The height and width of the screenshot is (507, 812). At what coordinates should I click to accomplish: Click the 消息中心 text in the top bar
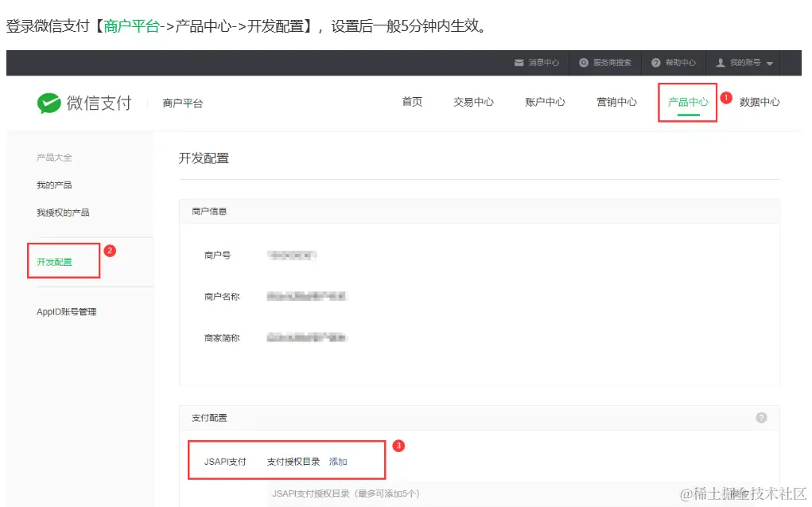544,63
